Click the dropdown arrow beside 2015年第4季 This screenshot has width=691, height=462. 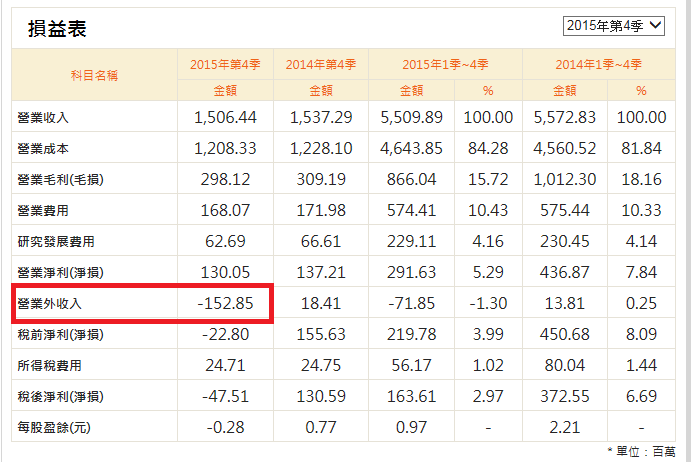pyautogui.click(x=655, y=26)
